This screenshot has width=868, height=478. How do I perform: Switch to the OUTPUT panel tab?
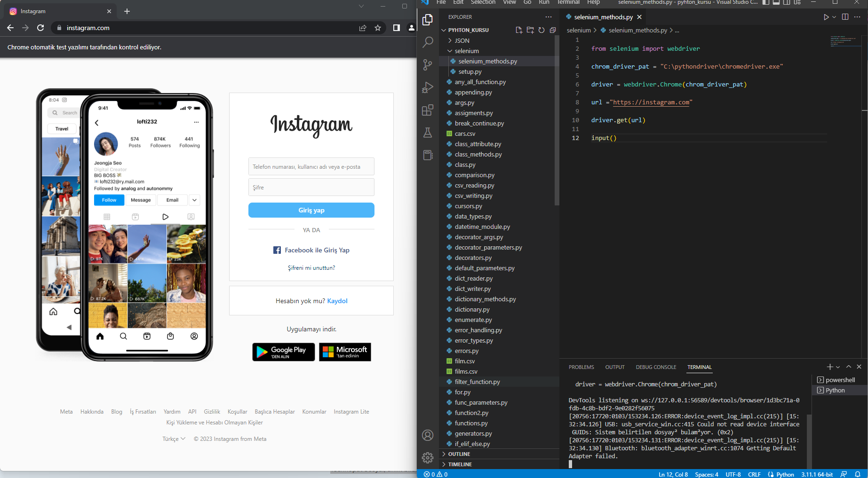pyautogui.click(x=615, y=367)
